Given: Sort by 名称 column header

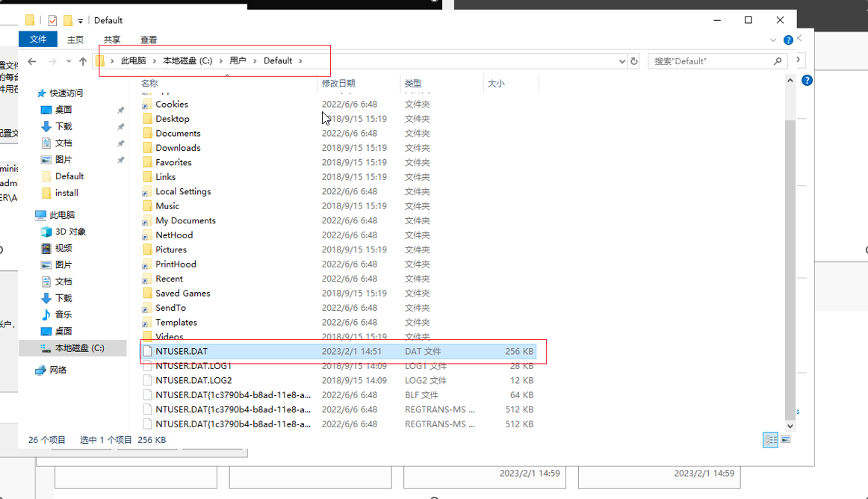Looking at the screenshot, I should (x=149, y=83).
